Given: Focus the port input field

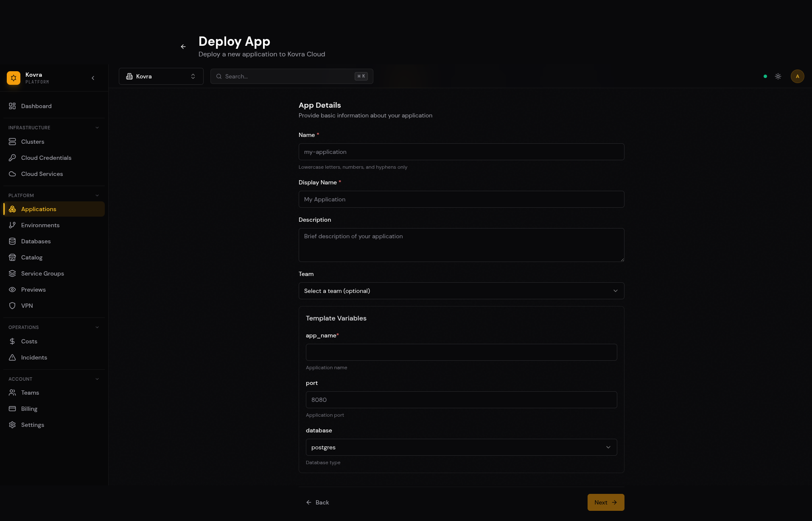Looking at the screenshot, I should 461,400.
